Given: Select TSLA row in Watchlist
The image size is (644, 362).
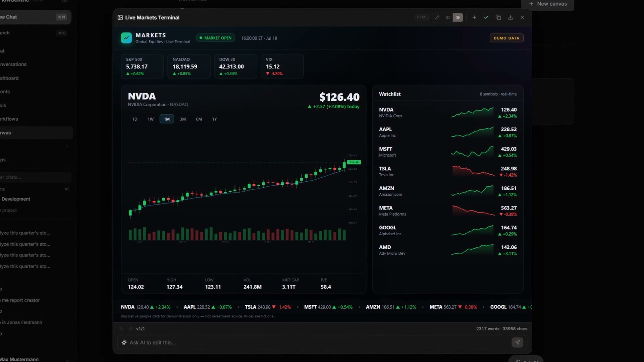Looking at the screenshot, I should (x=448, y=172).
